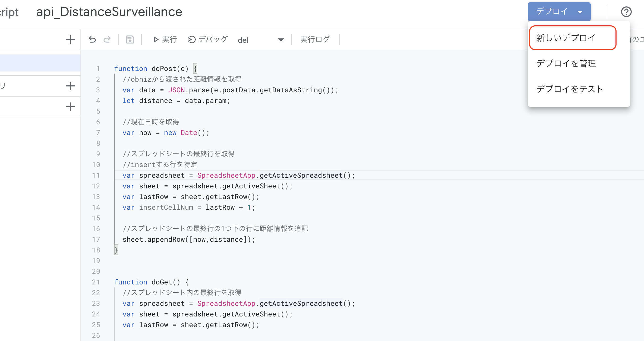Start debugging with デバッグ button
The width and height of the screenshot is (644, 341).
point(208,39)
